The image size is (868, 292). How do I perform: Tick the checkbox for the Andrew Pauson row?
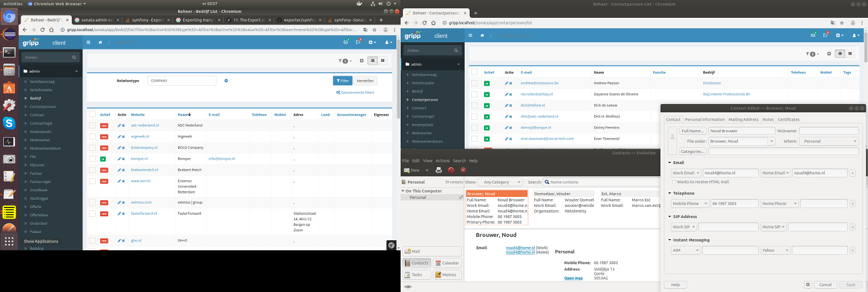click(474, 83)
